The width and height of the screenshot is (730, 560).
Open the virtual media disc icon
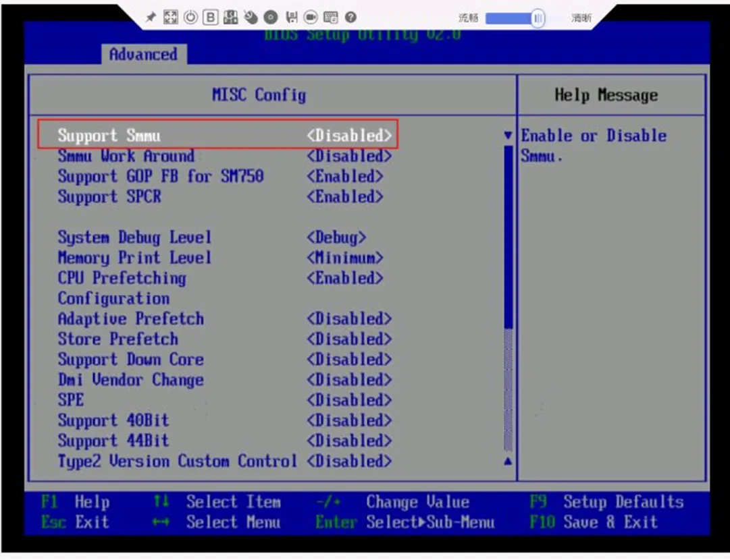[271, 18]
